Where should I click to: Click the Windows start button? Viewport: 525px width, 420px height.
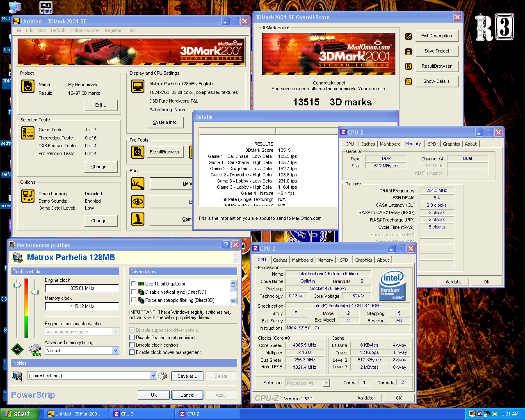click(x=20, y=414)
